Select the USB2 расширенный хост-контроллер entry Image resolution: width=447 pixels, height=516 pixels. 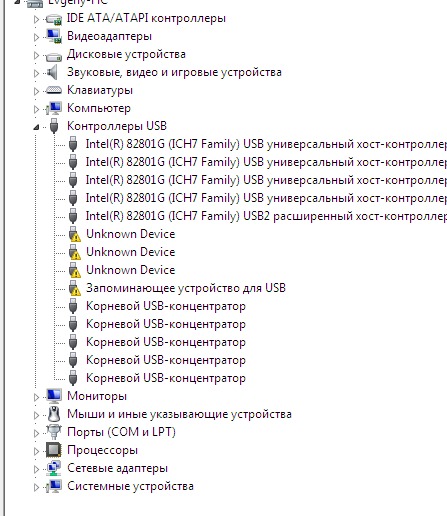tap(266, 216)
